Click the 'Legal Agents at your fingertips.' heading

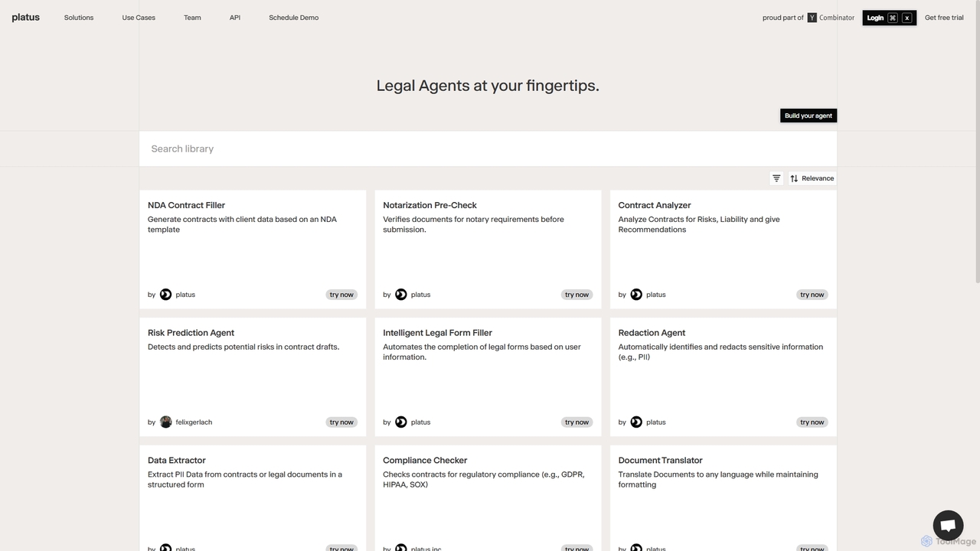point(488,86)
